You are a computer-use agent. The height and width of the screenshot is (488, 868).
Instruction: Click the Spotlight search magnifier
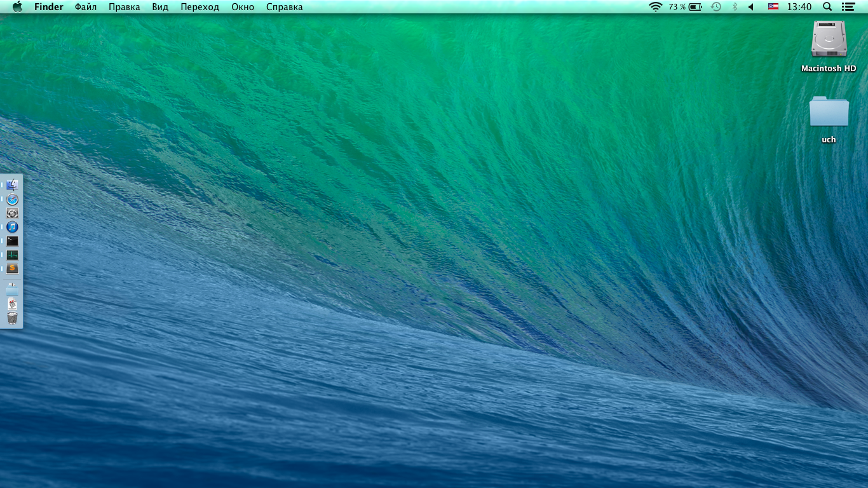point(827,7)
